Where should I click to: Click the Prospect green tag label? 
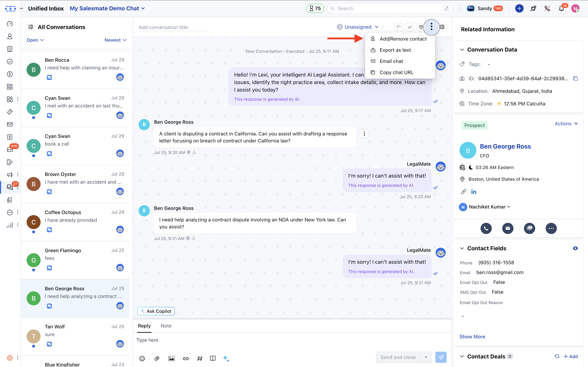pos(474,125)
